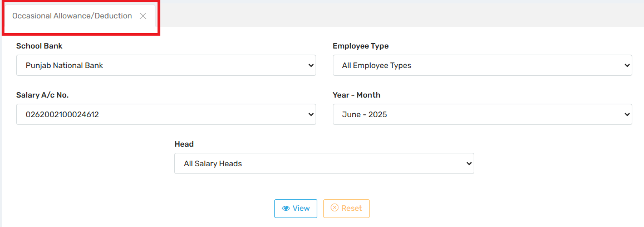Screen dimensions: 644x227
Task: Open the Salary A/c No. dropdown
Action: [165, 114]
